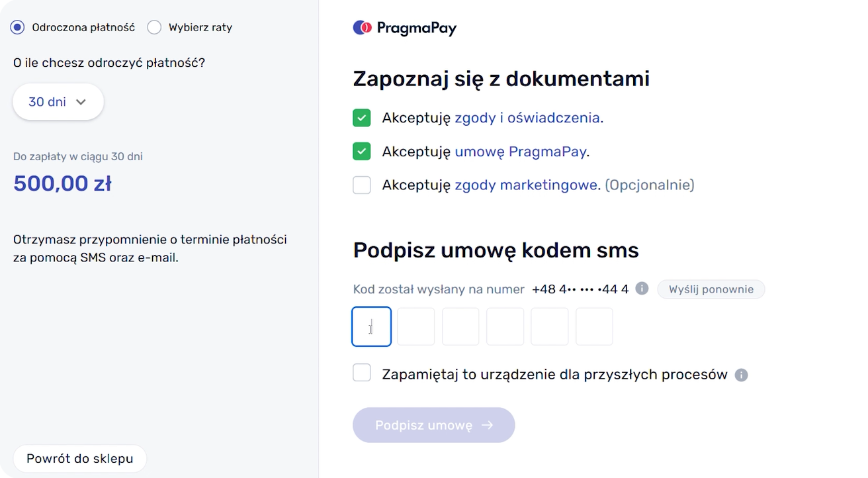The height and width of the screenshot is (478, 868).
Task: Click Powrót do sklepu button
Action: click(79, 458)
